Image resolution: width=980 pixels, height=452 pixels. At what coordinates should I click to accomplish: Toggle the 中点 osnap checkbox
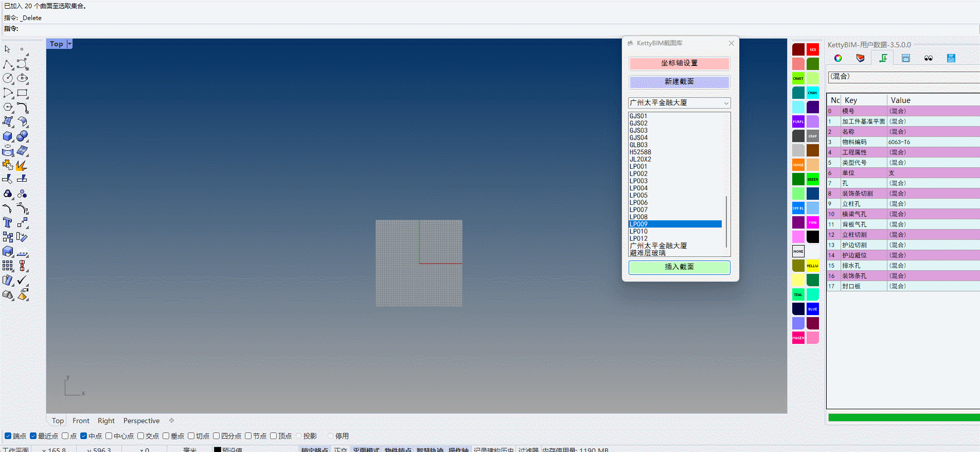tap(83, 436)
